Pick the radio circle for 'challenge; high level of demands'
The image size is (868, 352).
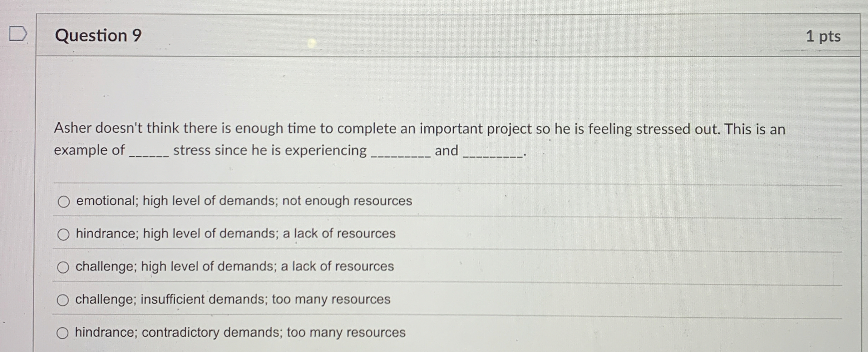pos(63,267)
